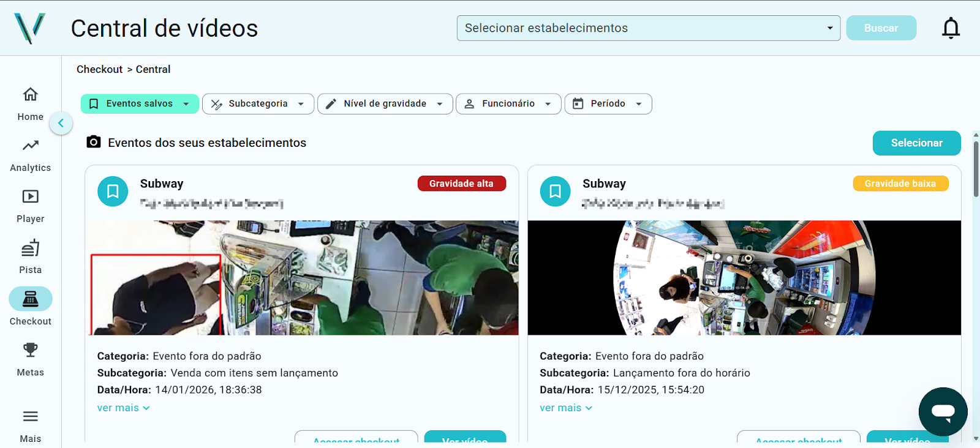Expand the Subcategoria filter dropdown

[x=258, y=104]
